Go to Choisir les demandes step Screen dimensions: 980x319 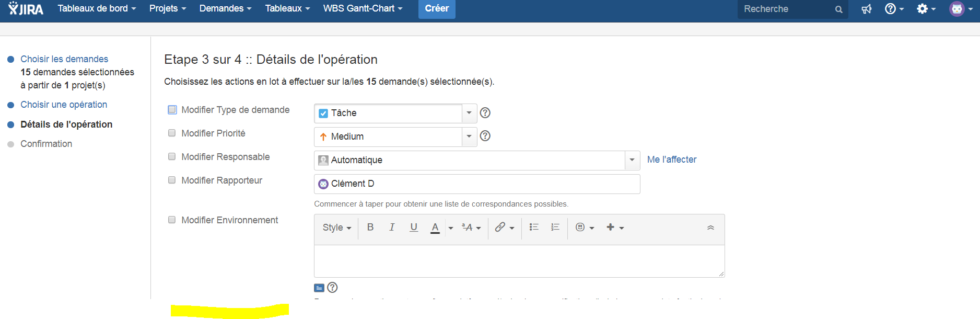click(x=64, y=59)
